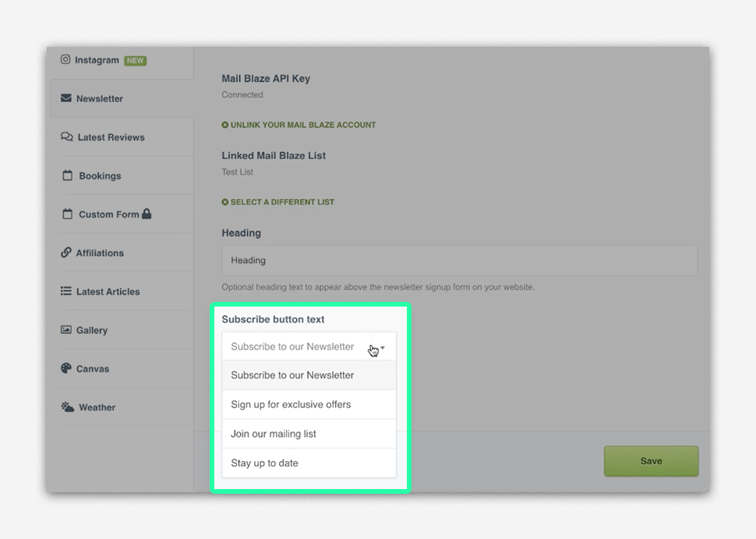Click the Newsletter envelope icon
This screenshot has width=756, height=539.
66,98
